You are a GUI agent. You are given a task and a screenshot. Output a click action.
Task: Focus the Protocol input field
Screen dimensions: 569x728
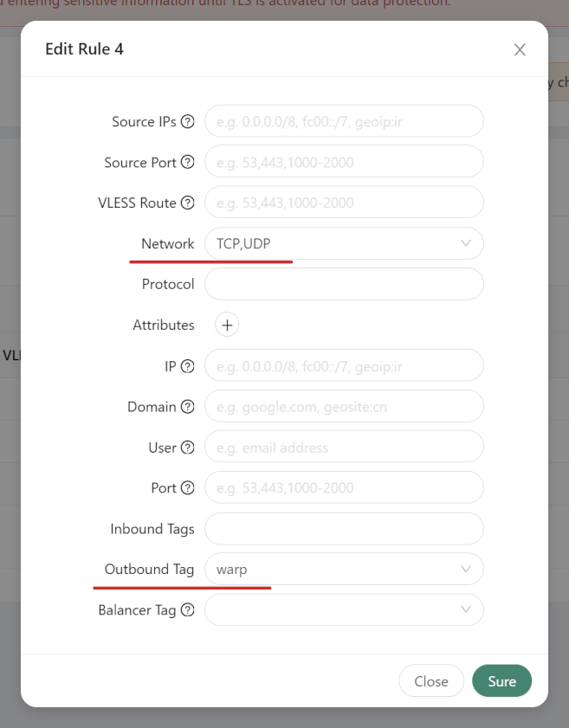pos(344,284)
